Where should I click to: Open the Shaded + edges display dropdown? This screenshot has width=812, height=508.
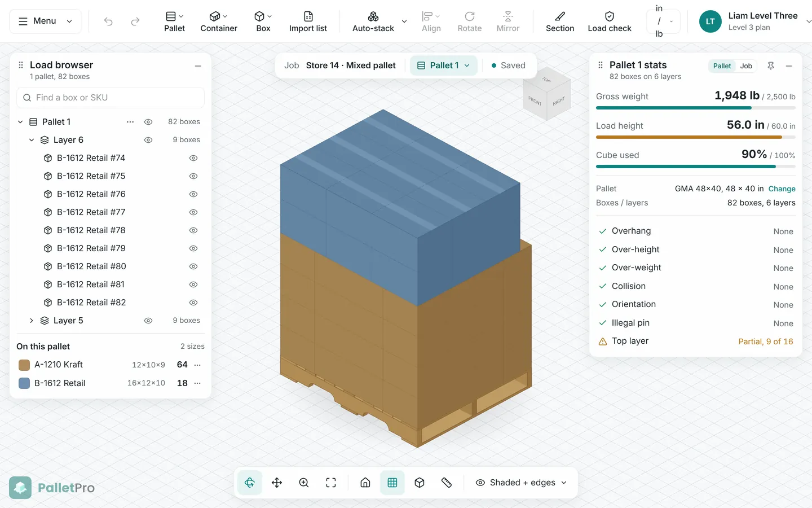521,483
